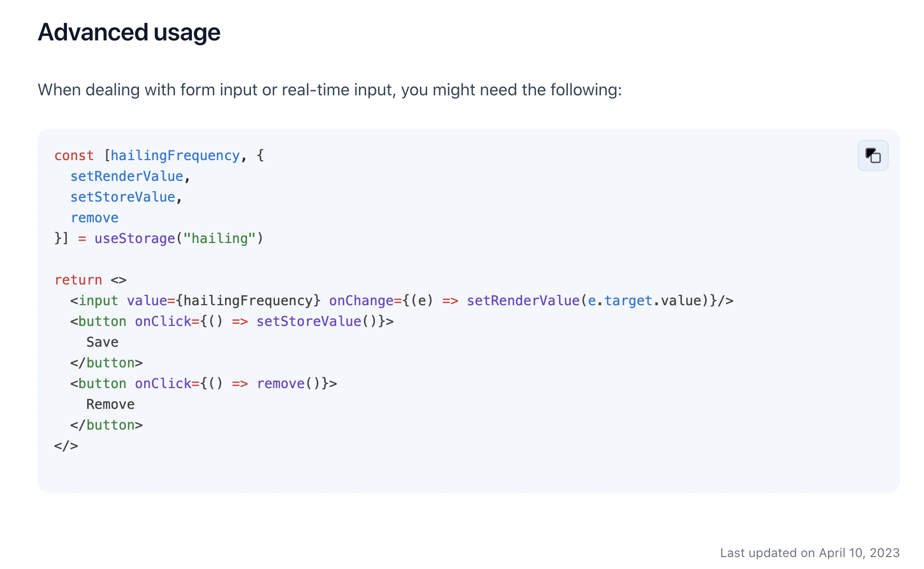
Task: Click the Remove button label in the code
Action: (x=110, y=404)
